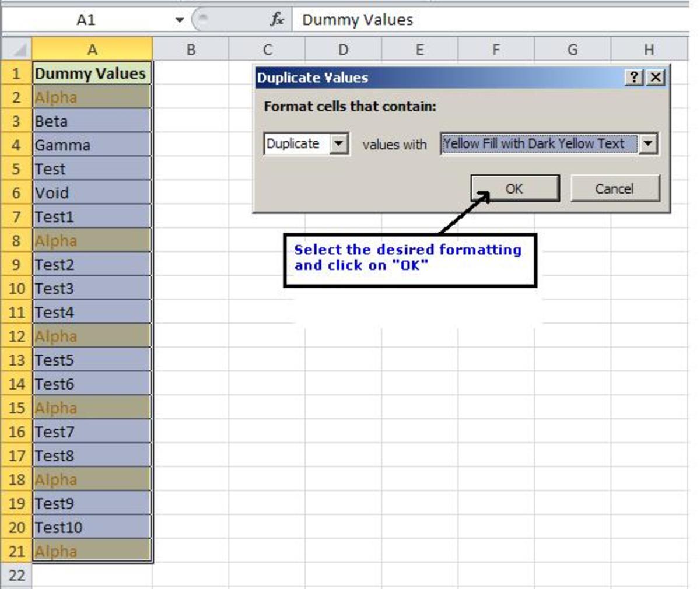
Task: Click the Insert Function fx icon
Action: [277, 19]
